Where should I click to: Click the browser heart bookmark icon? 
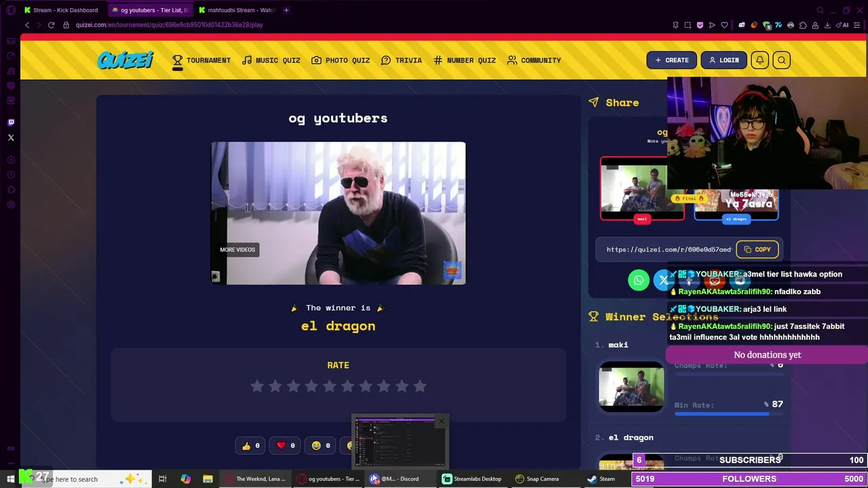tap(724, 25)
